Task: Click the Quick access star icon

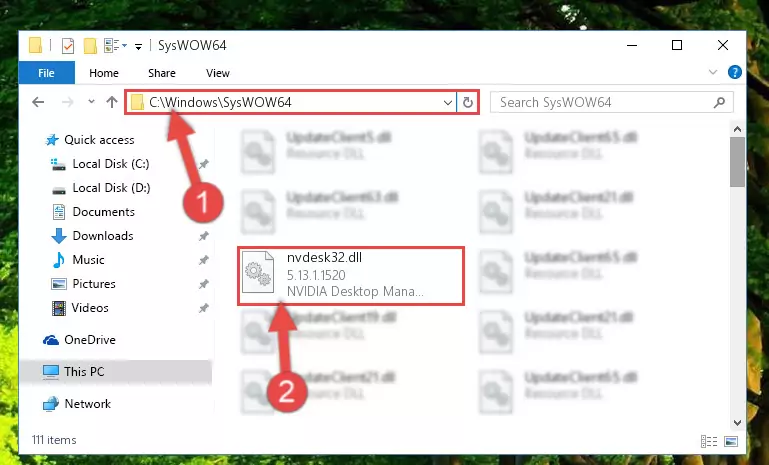Action: tap(51, 140)
